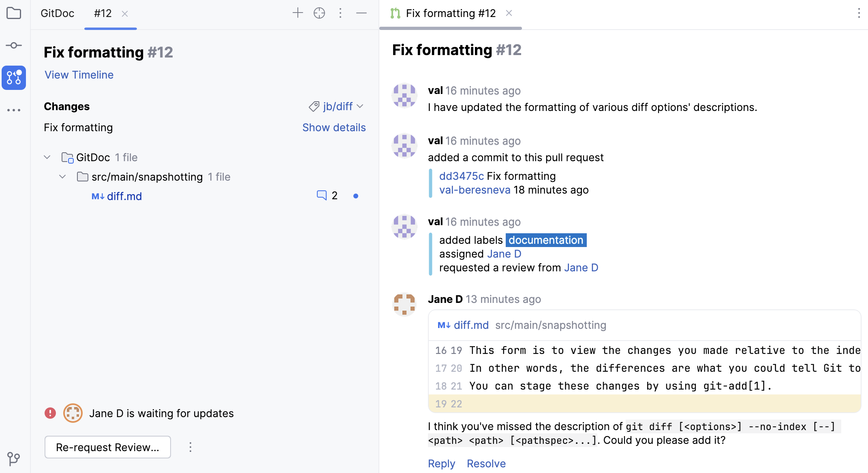The width and height of the screenshot is (868, 473).
Task: Open the Commit tool window
Action: point(14,45)
